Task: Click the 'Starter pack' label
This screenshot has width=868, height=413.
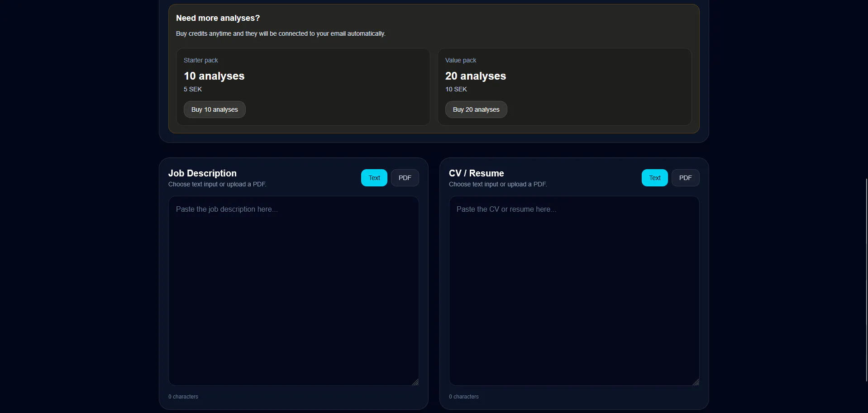Action: [x=201, y=60]
